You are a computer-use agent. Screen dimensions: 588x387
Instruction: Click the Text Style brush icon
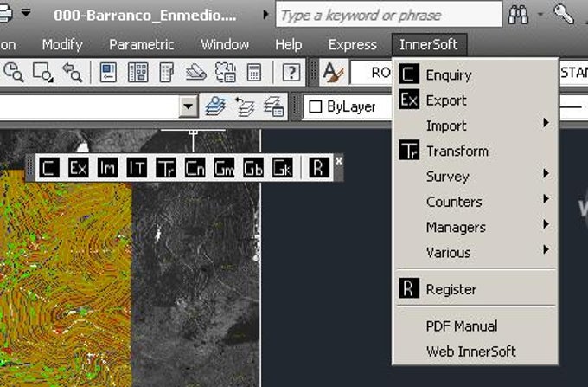click(x=334, y=72)
